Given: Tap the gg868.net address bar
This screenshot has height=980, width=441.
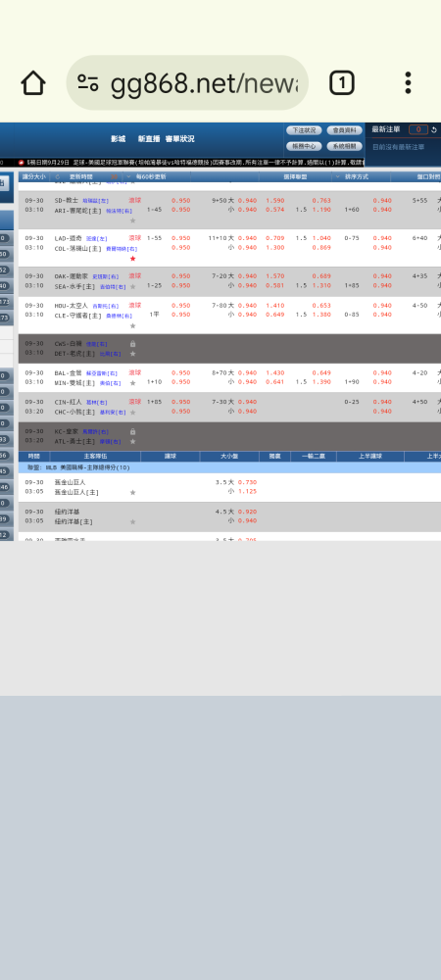Looking at the screenshot, I should click(x=187, y=82).
